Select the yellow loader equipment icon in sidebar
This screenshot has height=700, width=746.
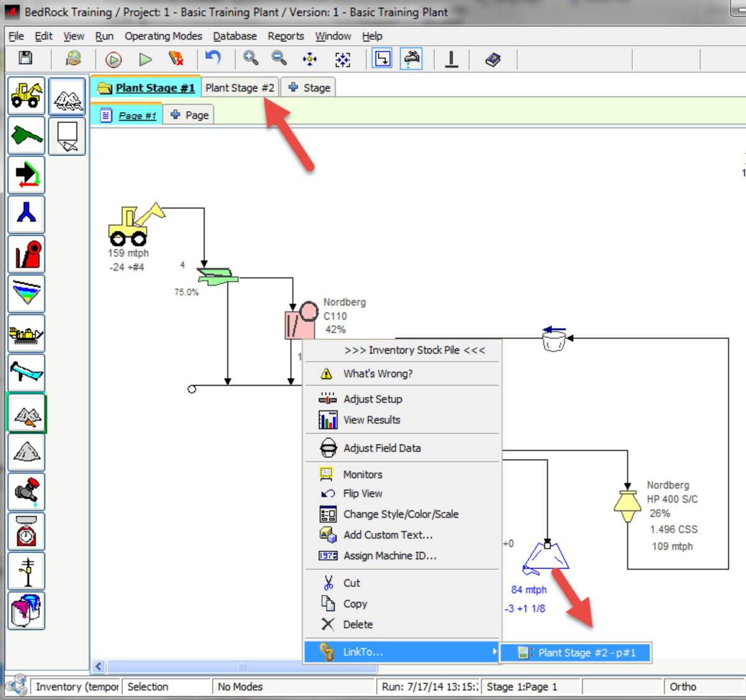point(26,96)
